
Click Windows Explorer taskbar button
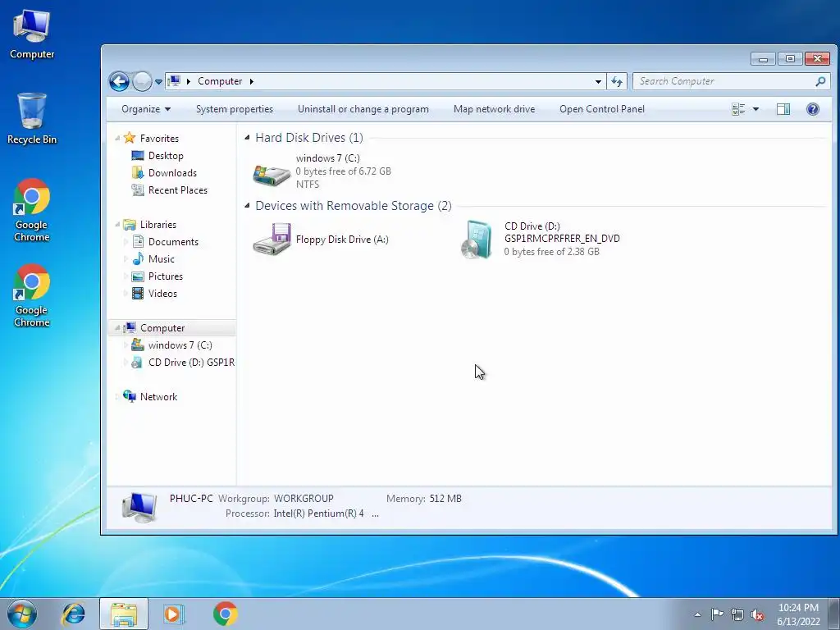(124, 614)
